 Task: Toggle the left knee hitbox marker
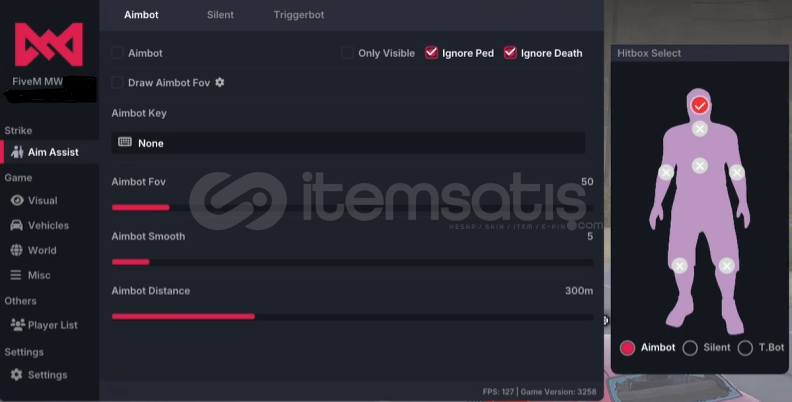[680, 266]
